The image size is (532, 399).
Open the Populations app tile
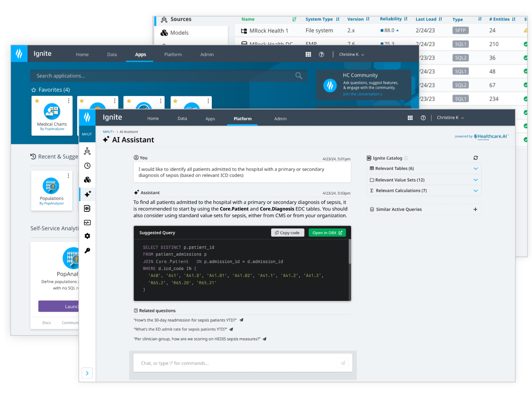pos(52,191)
